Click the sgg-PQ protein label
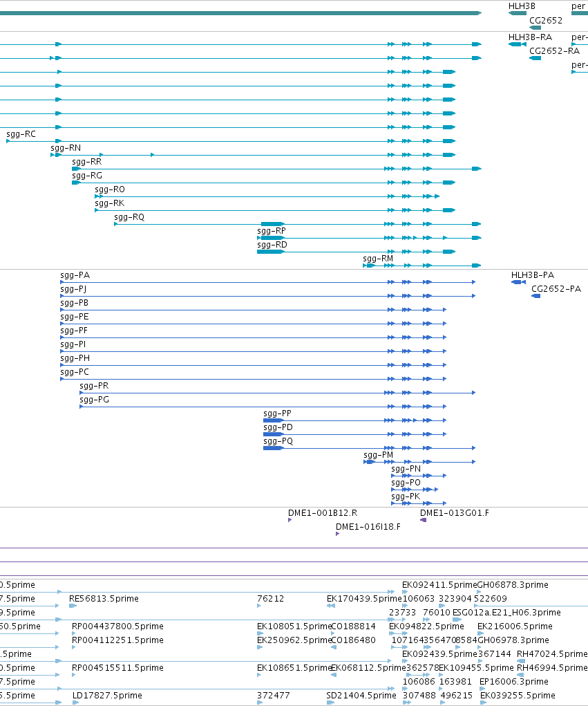The image size is (588, 706). tap(278, 441)
